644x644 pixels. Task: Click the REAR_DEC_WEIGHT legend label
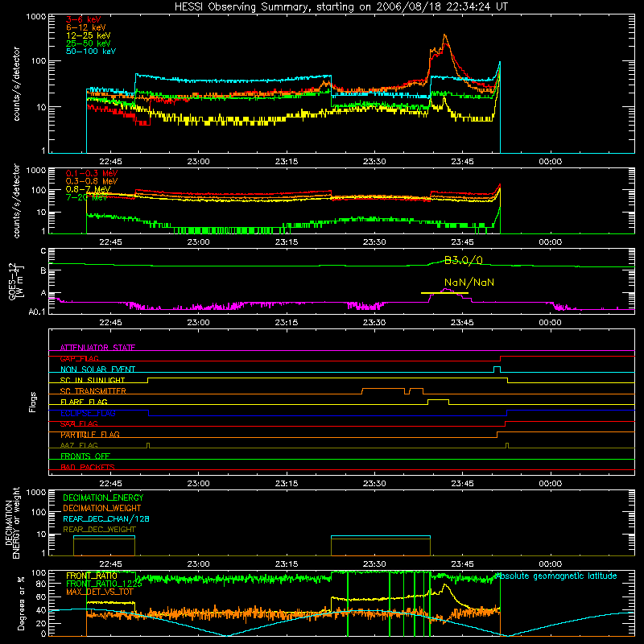click(x=99, y=530)
